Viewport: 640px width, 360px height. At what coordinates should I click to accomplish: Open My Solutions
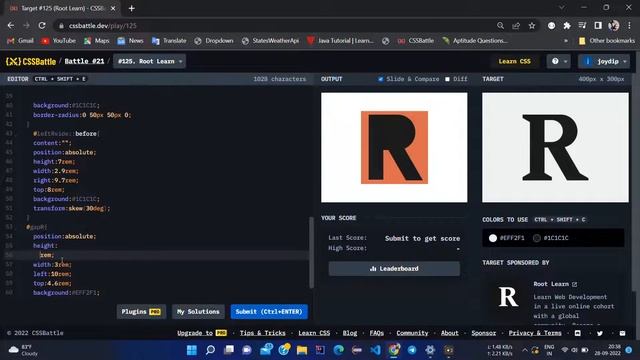coord(198,311)
